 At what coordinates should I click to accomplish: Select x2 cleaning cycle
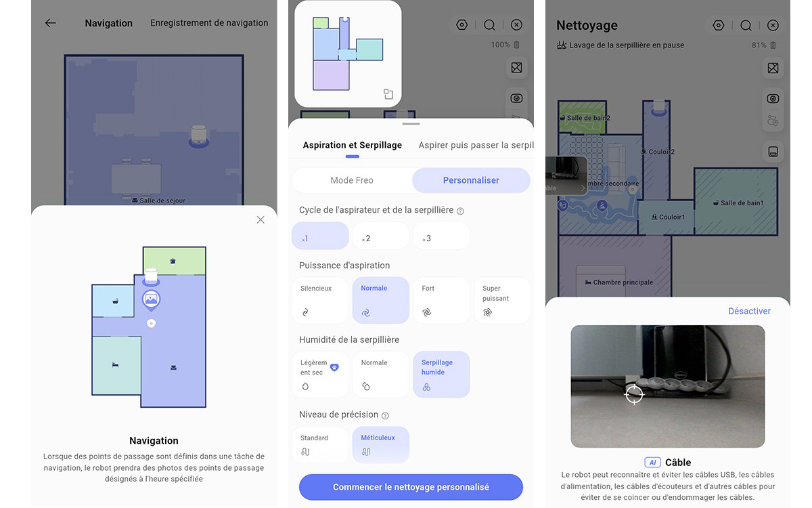coord(381,236)
